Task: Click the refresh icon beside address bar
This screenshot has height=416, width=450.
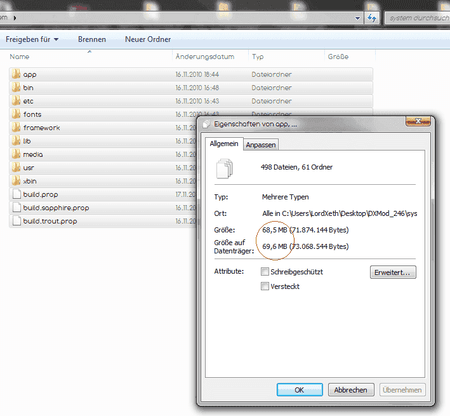Action: (372, 18)
